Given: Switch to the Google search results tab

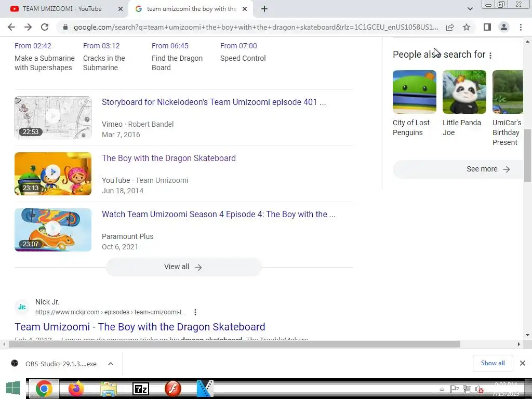Looking at the screenshot, I should click(191, 9).
